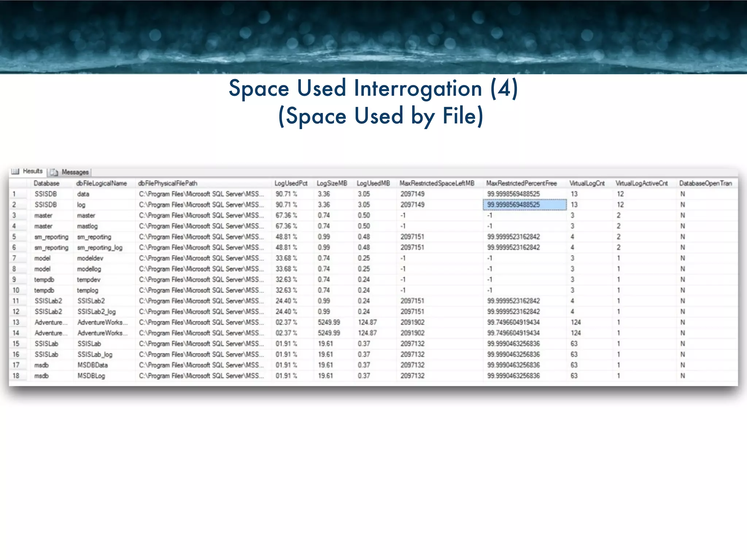Click row header number 18
747x560 pixels.
click(x=16, y=376)
